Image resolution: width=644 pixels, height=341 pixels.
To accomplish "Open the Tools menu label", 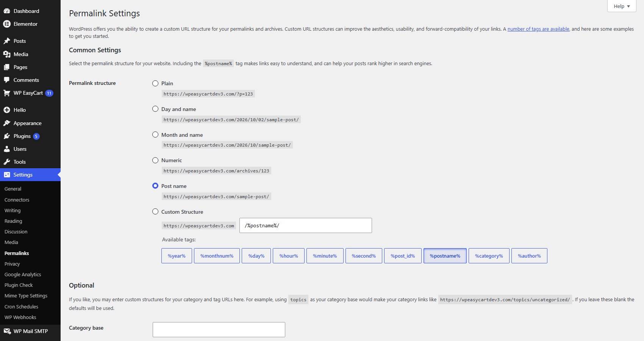I will 20,162.
